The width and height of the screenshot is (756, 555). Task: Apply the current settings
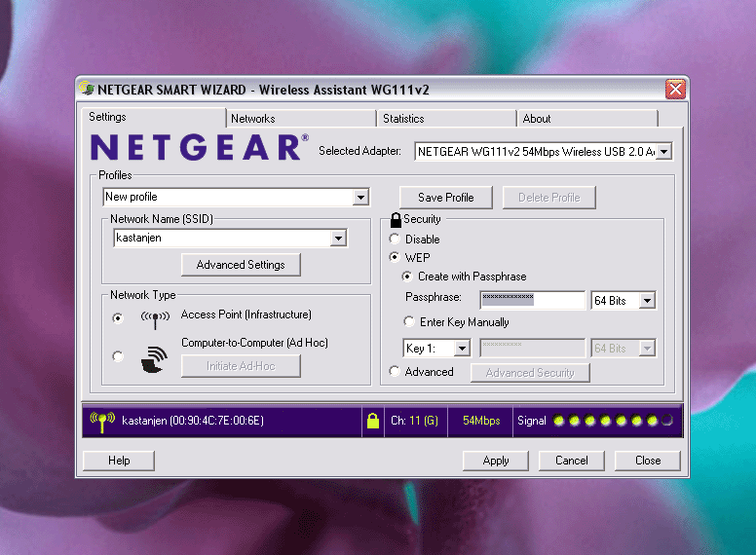click(x=496, y=461)
